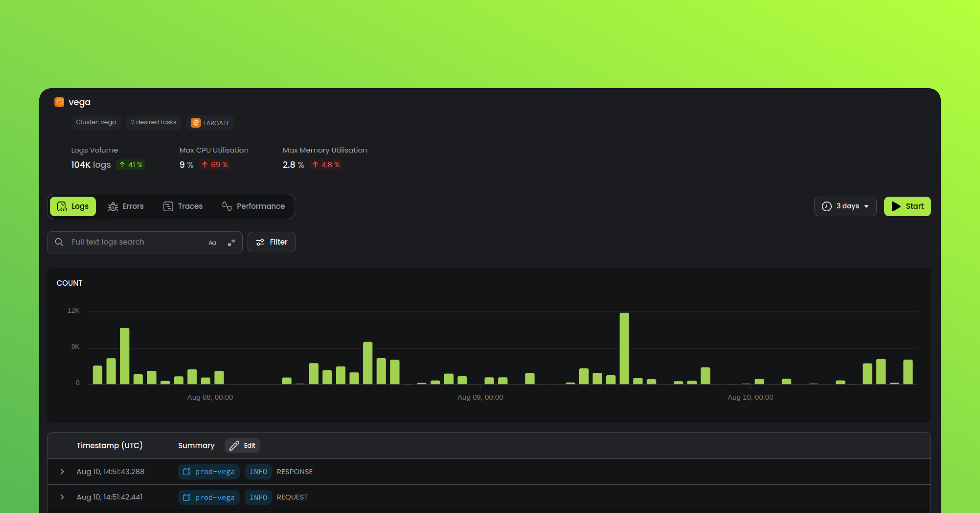Click the Traces tab icon
This screenshot has width=980, height=513.
168,206
